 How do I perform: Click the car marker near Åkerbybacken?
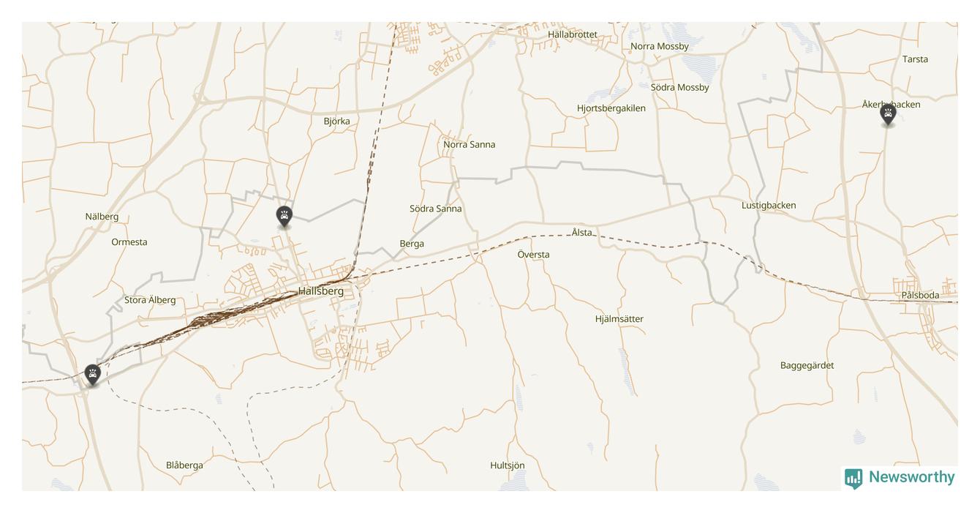(888, 114)
